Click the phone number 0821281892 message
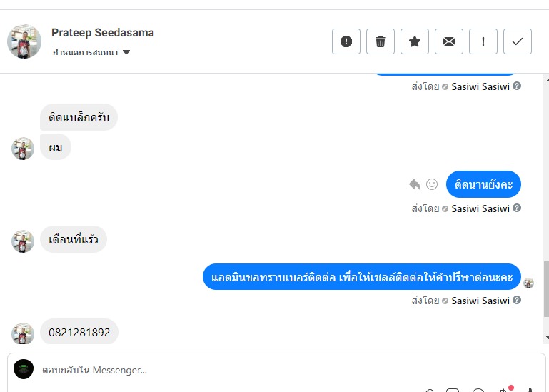Screen dimensions: 549x392 click(x=79, y=332)
